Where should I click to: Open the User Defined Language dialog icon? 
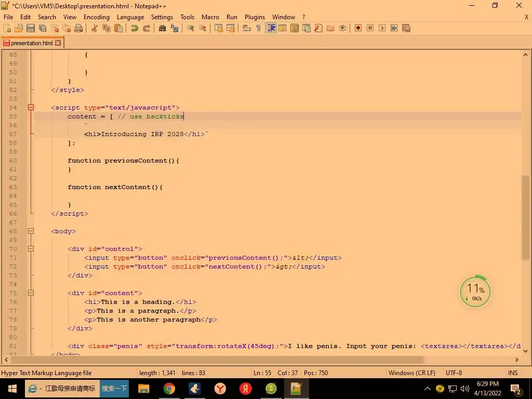[282, 28]
